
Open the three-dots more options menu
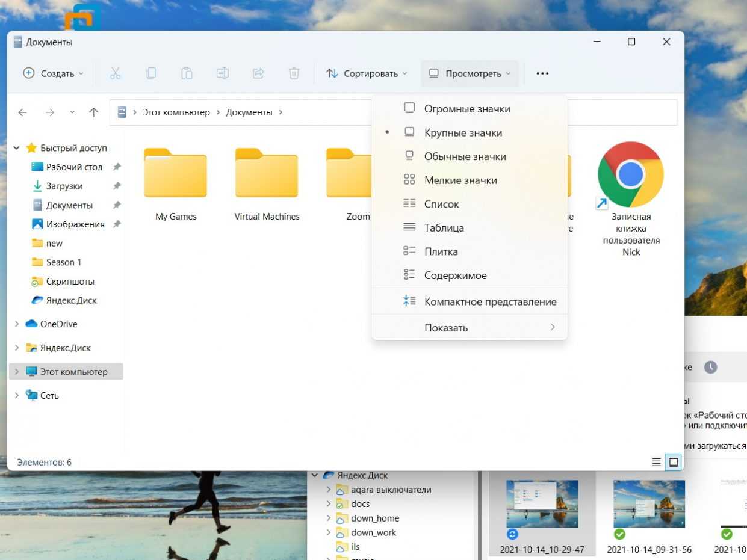click(x=542, y=73)
